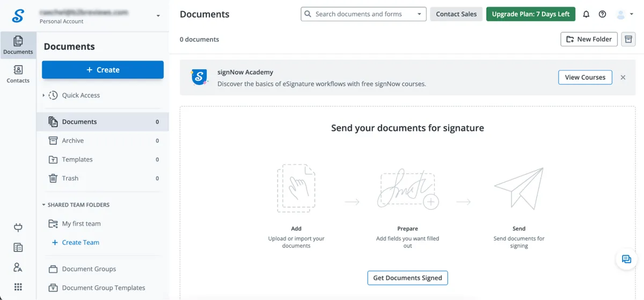644x300 pixels.
Task: Click the View Courses button
Action: click(x=585, y=77)
